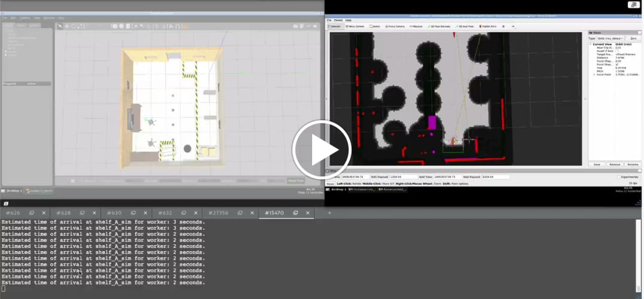The height and width of the screenshot is (299, 644).
Task: Choose the Gazebo translate mode tool
Action: click(66, 26)
